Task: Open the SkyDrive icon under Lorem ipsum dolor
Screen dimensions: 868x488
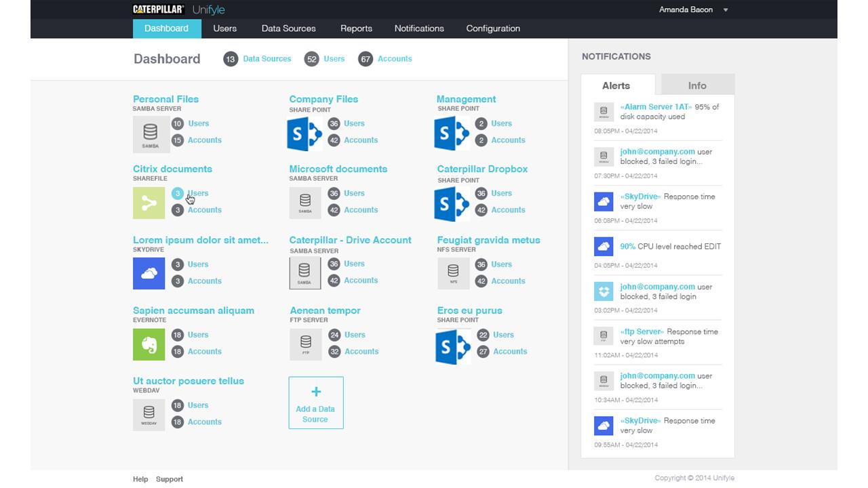Action: coord(149,272)
